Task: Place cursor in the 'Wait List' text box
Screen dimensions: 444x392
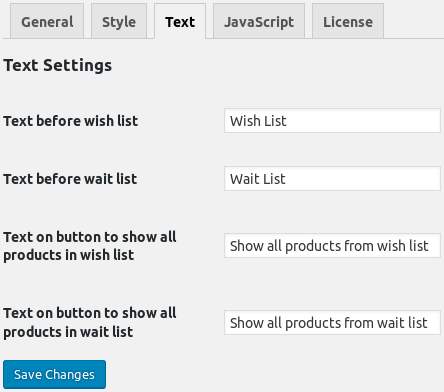Action: [332, 179]
